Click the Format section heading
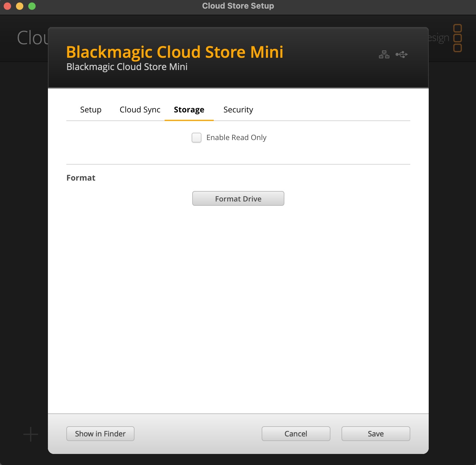 [x=81, y=178]
